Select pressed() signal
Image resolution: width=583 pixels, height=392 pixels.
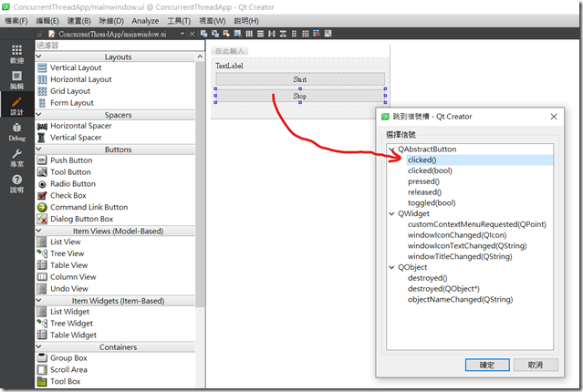point(423,181)
